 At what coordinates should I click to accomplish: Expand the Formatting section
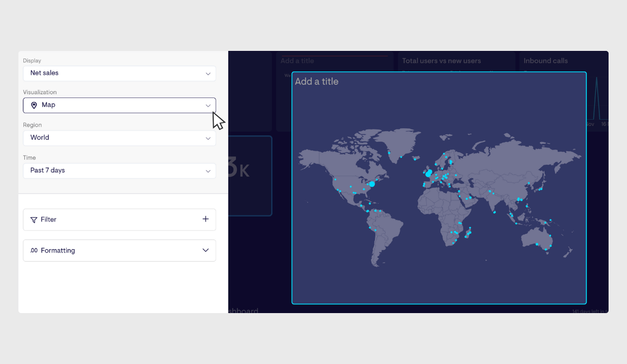[x=205, y=250]
